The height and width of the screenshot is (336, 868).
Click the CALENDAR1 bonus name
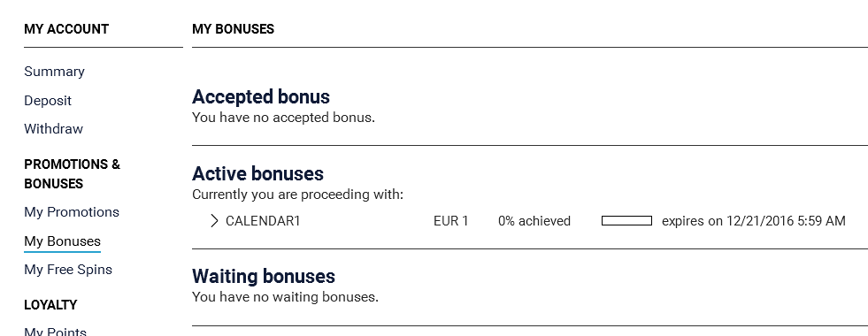point(263,221)
